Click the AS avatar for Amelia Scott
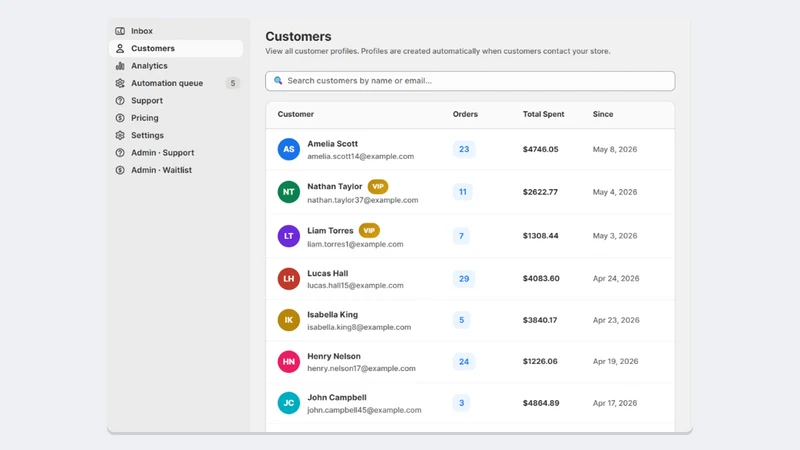Viewport: 800px width, 450px height. 289,149
